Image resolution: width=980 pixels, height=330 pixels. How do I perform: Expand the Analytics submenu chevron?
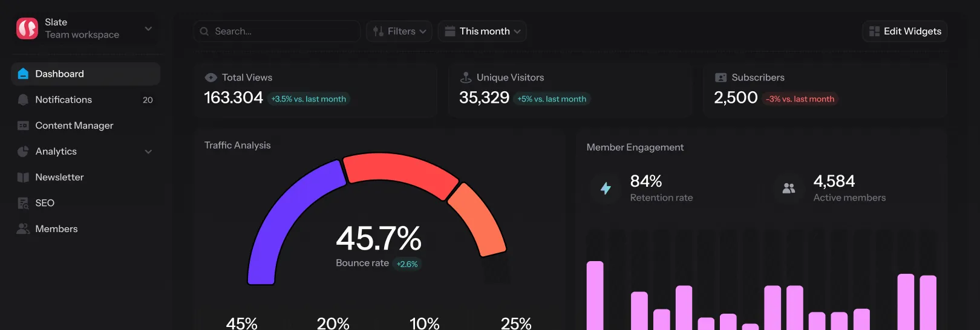(148, 152)
